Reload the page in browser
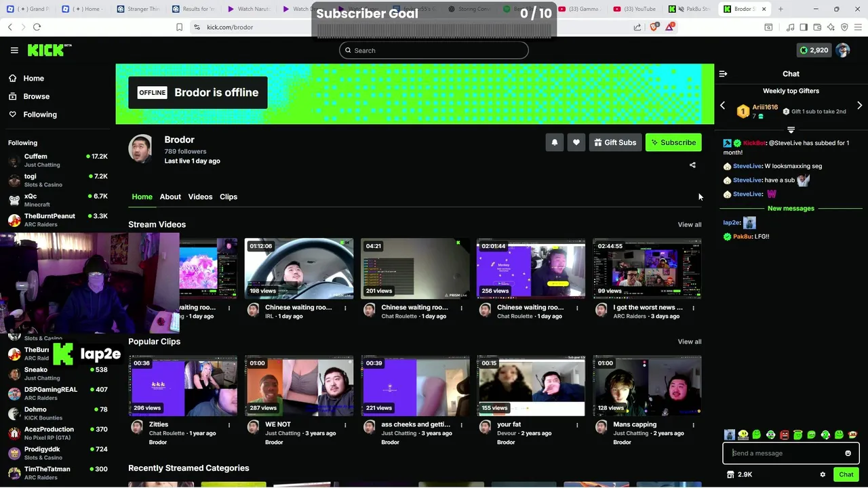 pos(37,27)
